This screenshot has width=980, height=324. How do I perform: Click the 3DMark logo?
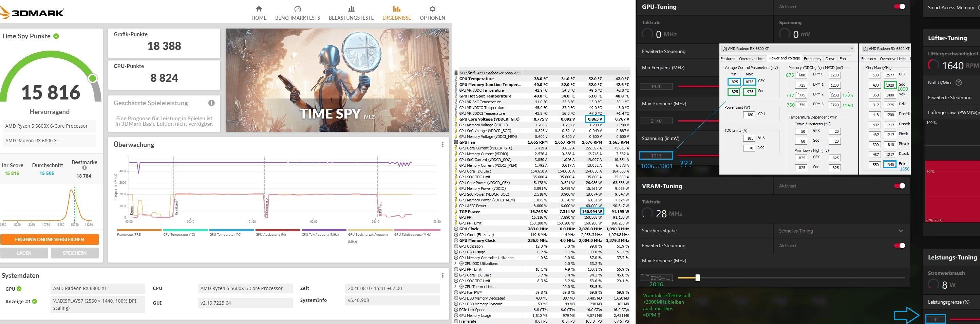pos(32,13)
